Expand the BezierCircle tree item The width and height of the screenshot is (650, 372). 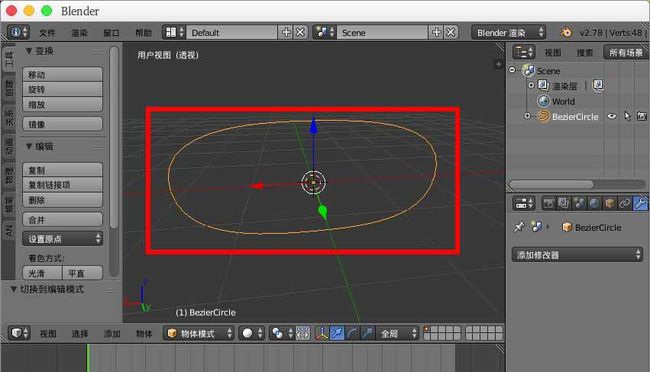tap(527, 116)
